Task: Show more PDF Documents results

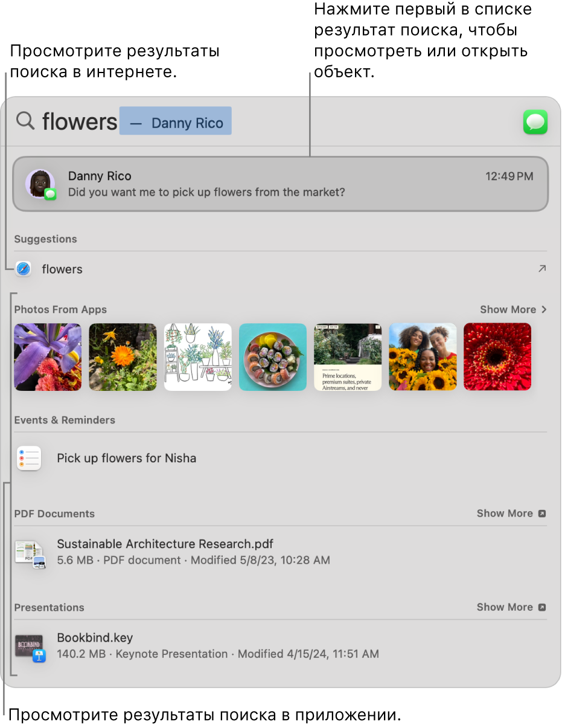Action: [x=511, y=513]
